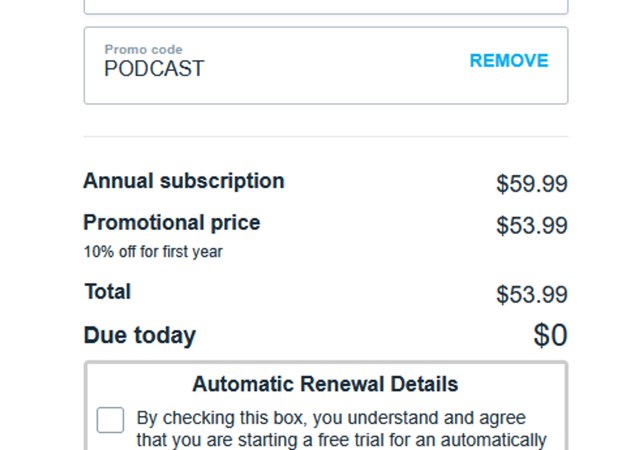Screen dimensions: 640x450
Task: Click the Promotional price label
Action: click(x=171, y=223)
